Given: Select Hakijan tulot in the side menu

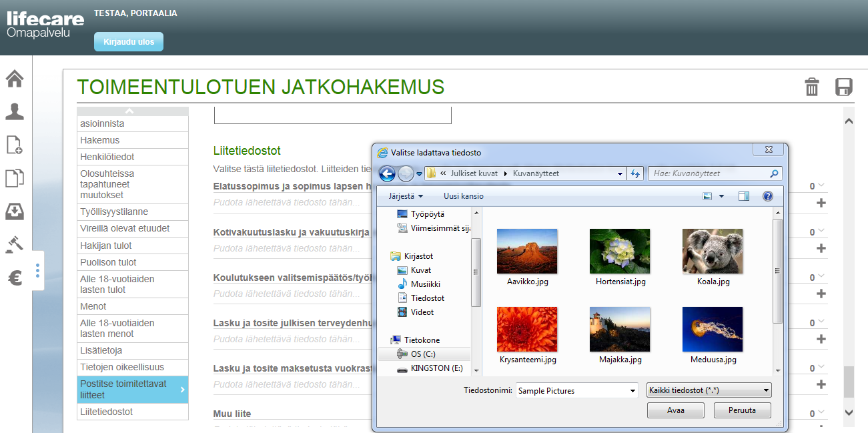Looking at the screenshot, I should pos(133,246).
